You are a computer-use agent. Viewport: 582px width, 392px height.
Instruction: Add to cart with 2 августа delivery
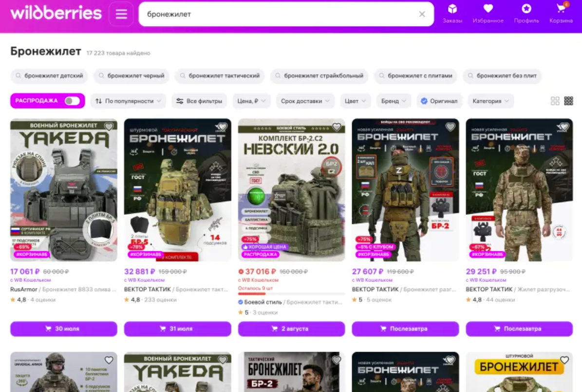point(291,329)
